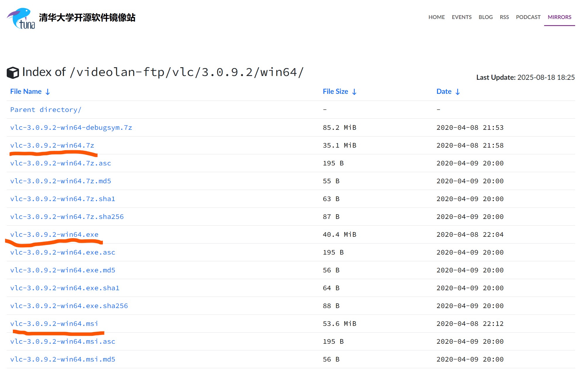Open vlc-3.0.9.2-win64.msi.asc signature
Viewport: 588px width, 370px height.
click(x=63, y=341)
